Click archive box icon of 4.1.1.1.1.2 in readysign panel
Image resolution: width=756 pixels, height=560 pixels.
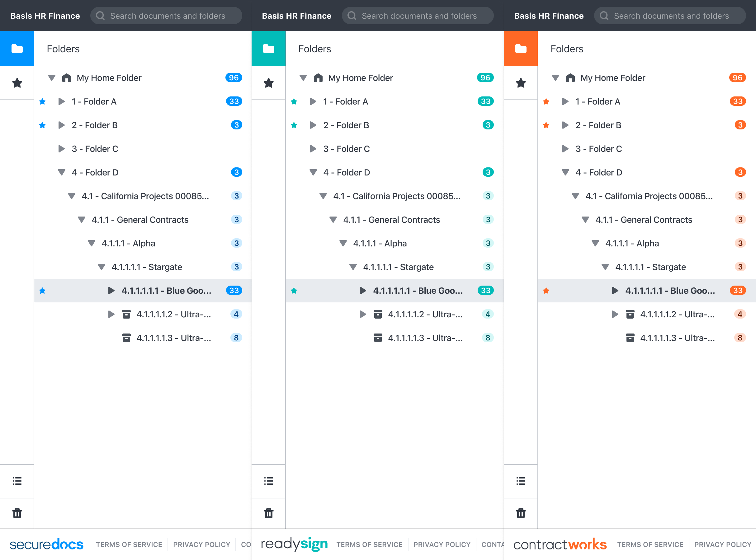pos(378,314)
